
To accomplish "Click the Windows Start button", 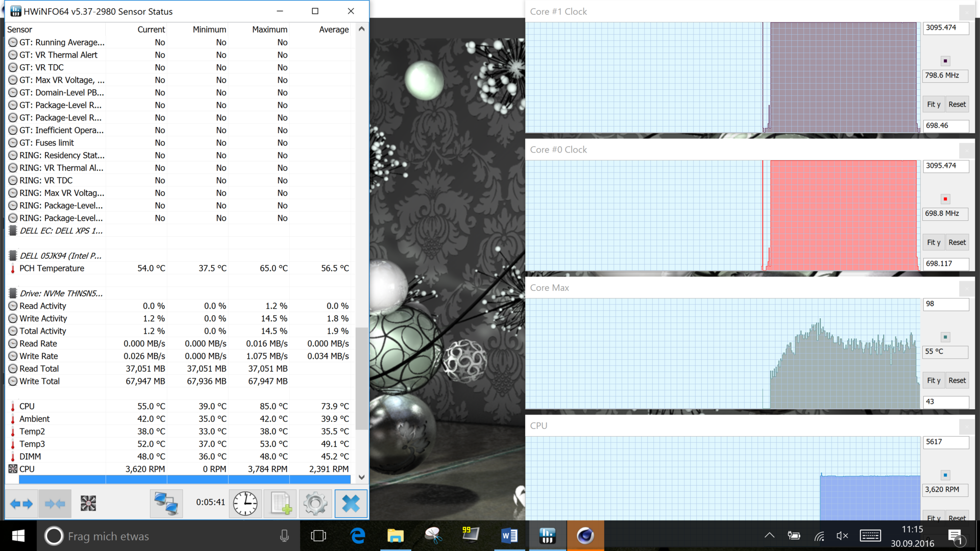I will (18, 536).
